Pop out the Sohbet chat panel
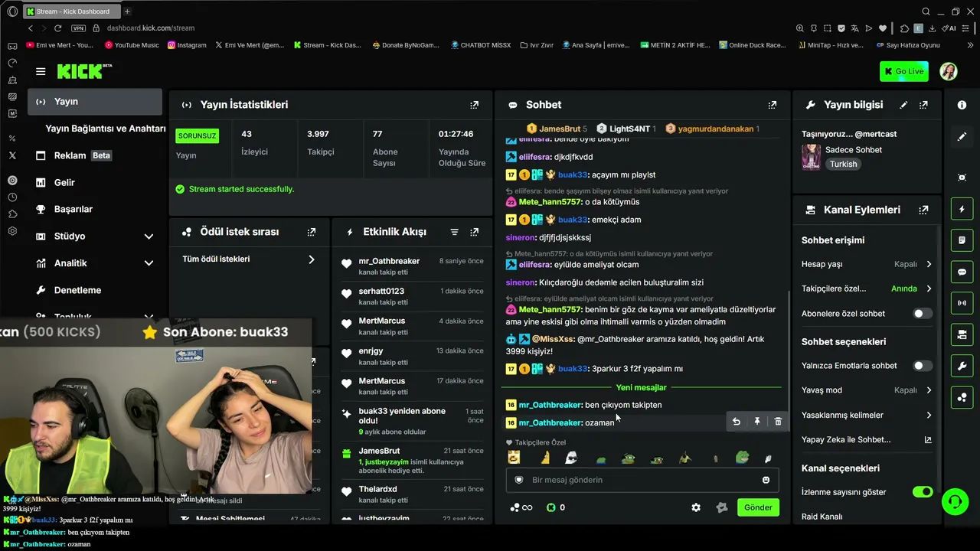 [x=773, y=105]
